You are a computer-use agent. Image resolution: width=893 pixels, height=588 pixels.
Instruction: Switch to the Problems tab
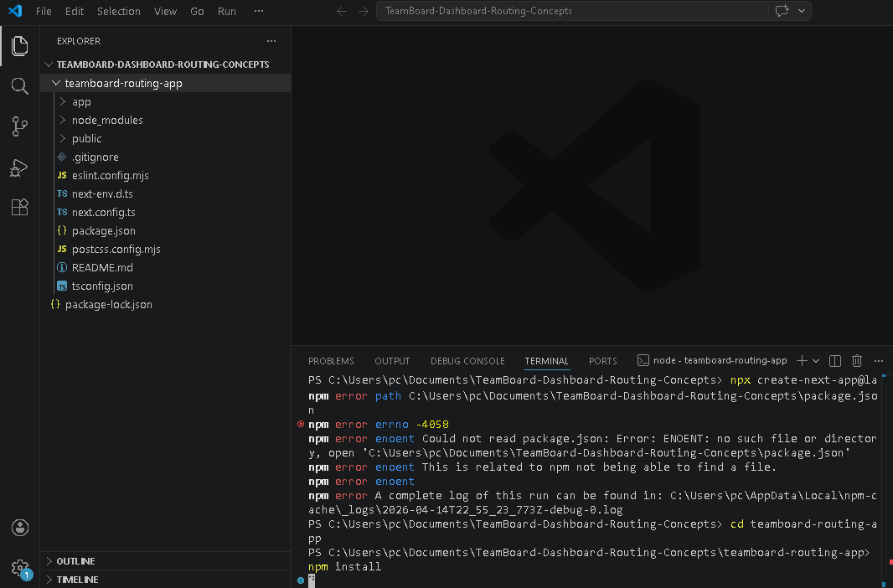coord(331,361)
